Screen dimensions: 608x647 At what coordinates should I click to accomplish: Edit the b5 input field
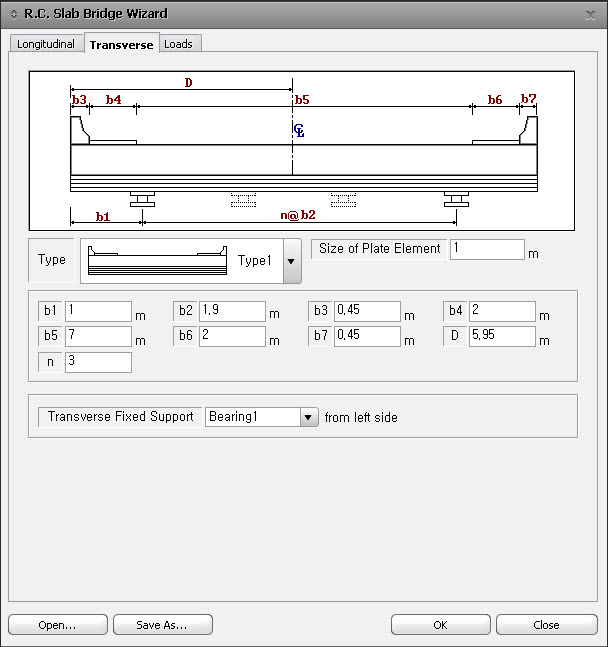(x=98, y=337)
